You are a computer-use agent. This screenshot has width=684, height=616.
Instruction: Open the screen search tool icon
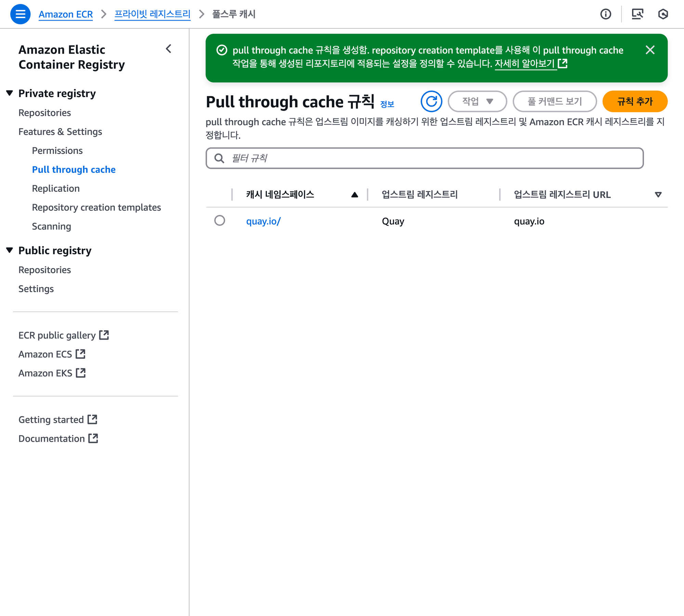tap(637, 14)
